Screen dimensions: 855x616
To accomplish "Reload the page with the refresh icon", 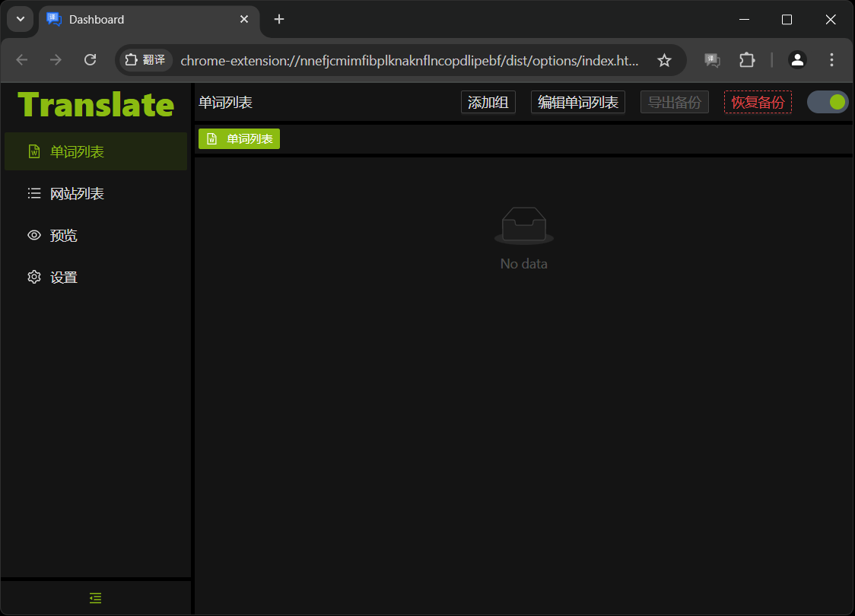I will 91,60.
